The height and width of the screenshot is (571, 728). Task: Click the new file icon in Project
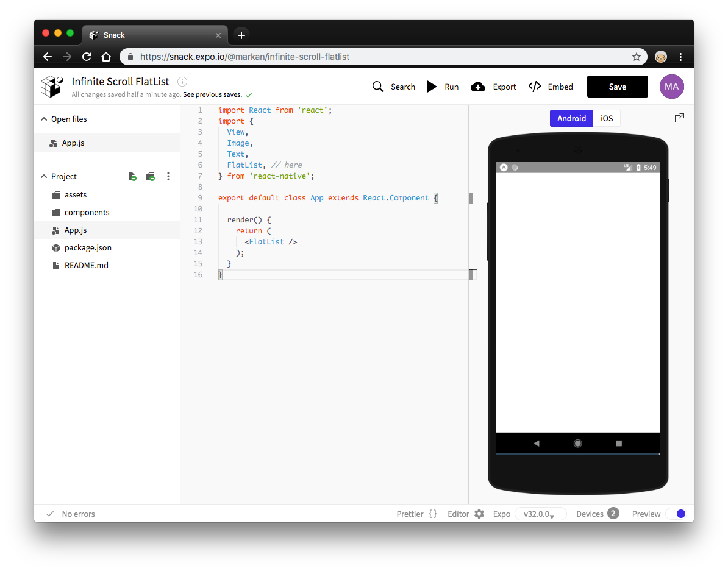tap(132, 177)
